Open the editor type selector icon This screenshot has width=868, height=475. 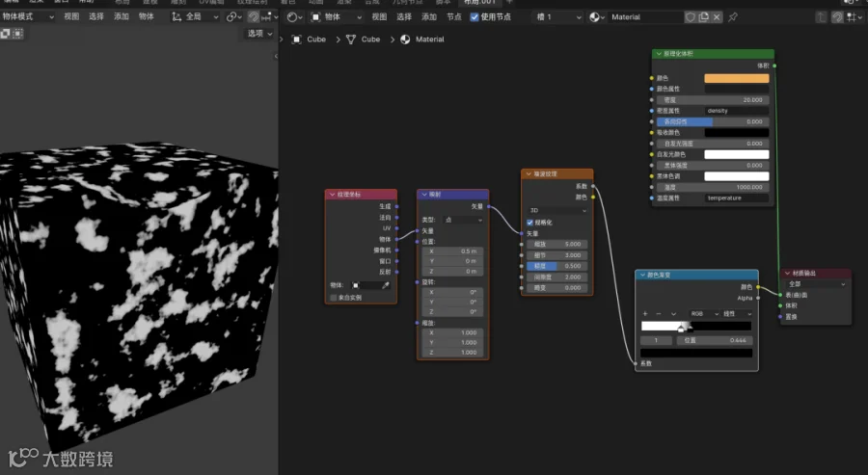(x=294, y=17)
